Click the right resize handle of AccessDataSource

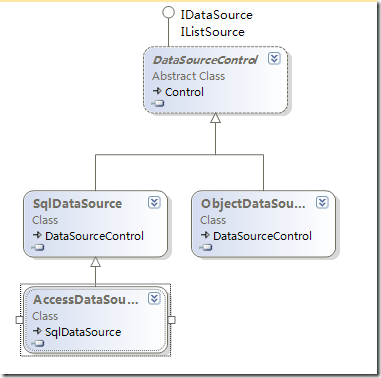click(171, 320)
